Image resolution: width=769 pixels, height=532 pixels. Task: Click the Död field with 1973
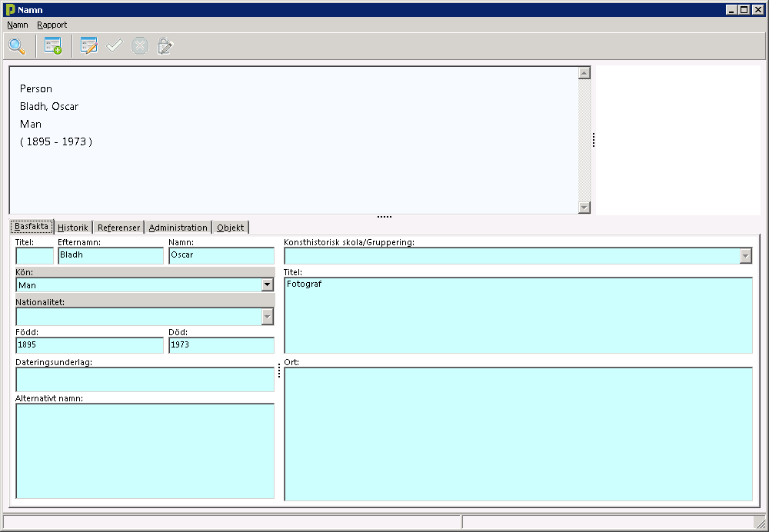(x=221, y=345)
